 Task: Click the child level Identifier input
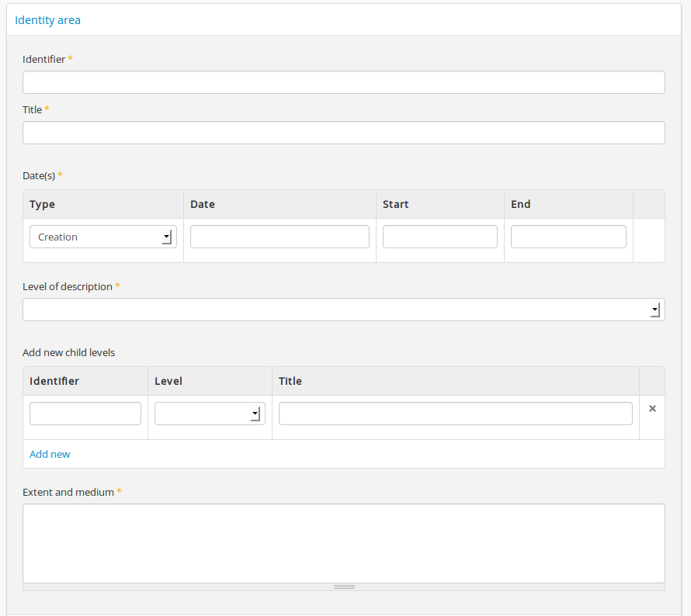85,414
